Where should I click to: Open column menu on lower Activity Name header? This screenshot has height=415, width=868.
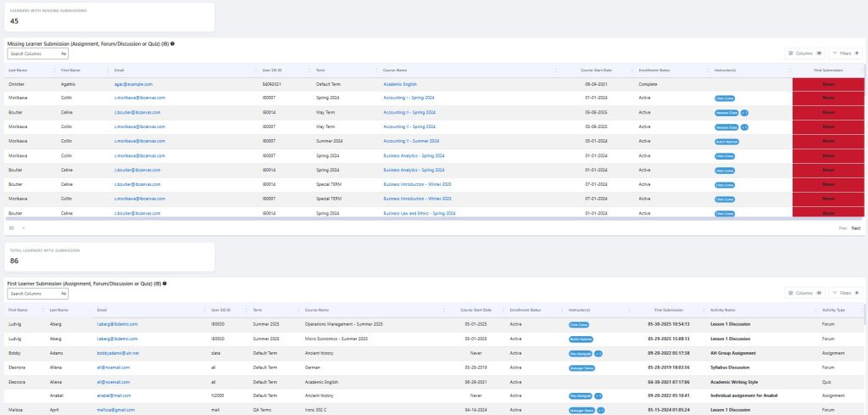[x=815, y=311]
